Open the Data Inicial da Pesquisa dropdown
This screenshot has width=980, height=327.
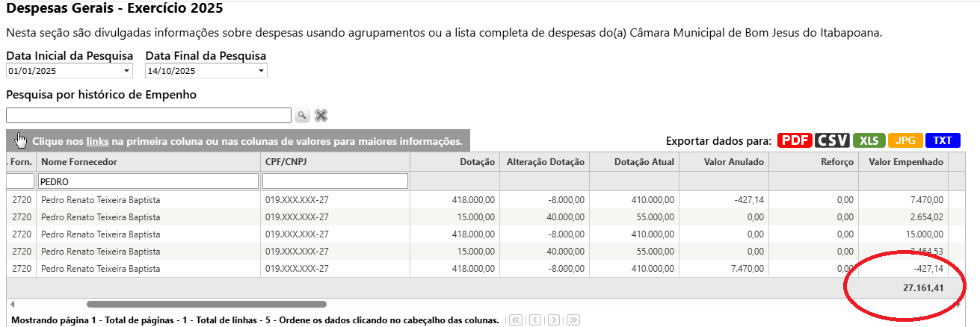[126, 71]
